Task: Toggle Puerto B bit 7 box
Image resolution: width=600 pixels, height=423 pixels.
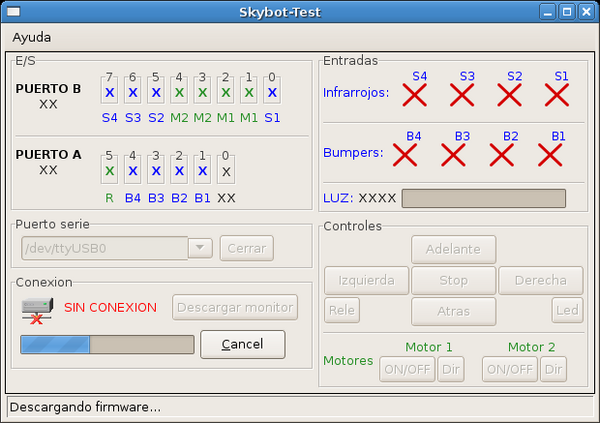Action: point(110,93)
